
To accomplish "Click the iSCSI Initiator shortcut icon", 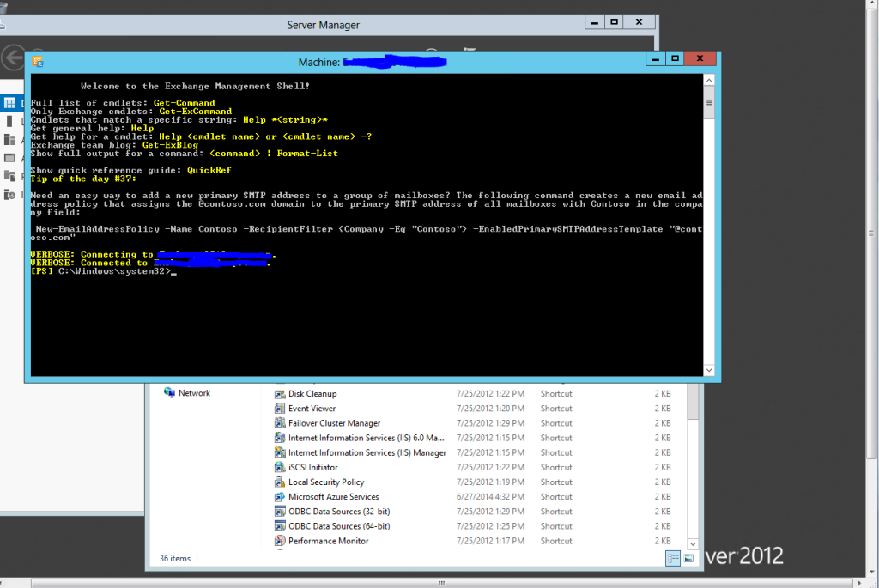I will [x=280, y=468].
